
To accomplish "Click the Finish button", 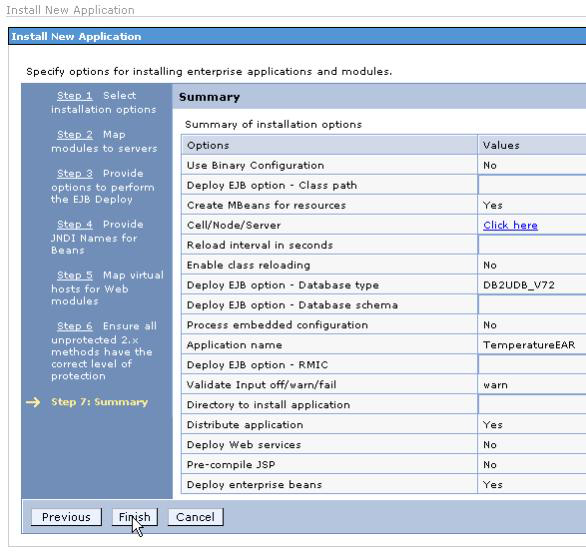I will click(135, 517).
